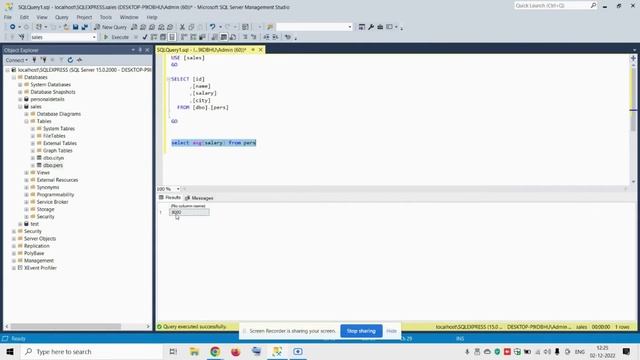
Task: Open Chrome from the taskbar
Action: pyautogui.click(x=215, y=351)
